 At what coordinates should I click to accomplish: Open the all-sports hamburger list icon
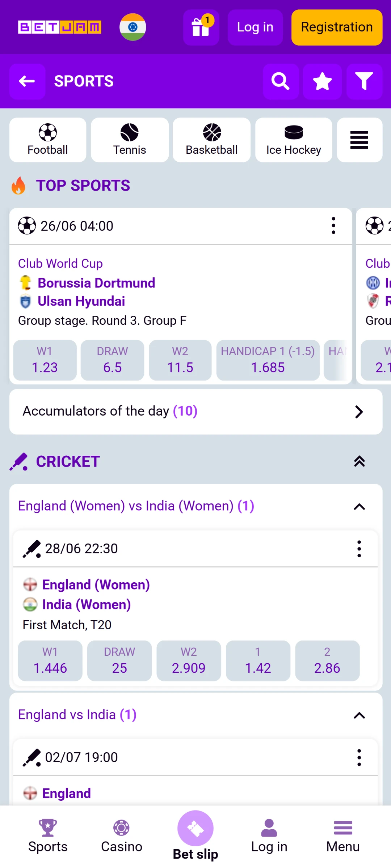[x=359, y=140]
